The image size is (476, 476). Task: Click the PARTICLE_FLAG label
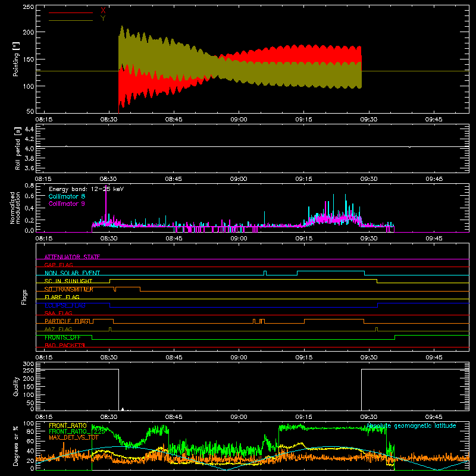[67, 321]
